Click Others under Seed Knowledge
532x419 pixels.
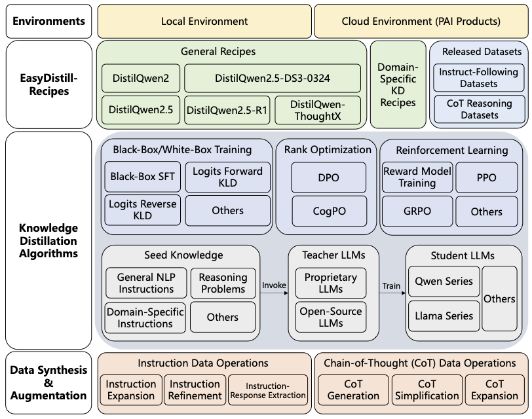pyautogui.click(x=223, y=318)
